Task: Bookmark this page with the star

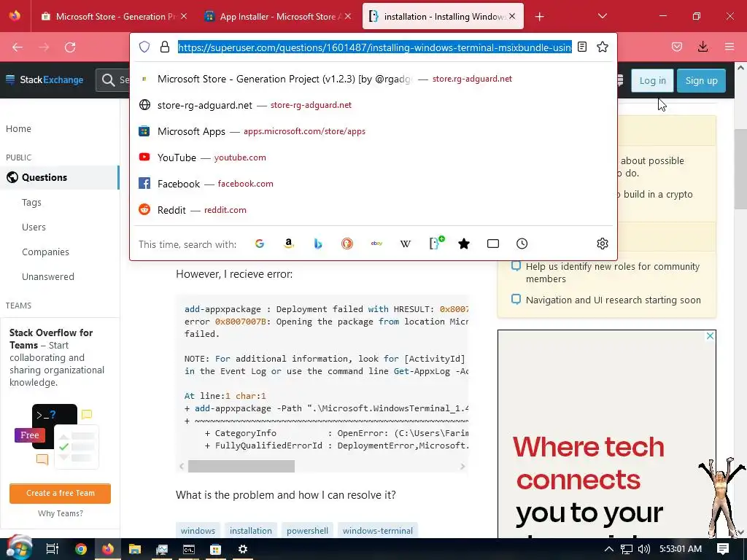Action: [x=603, y=47]
